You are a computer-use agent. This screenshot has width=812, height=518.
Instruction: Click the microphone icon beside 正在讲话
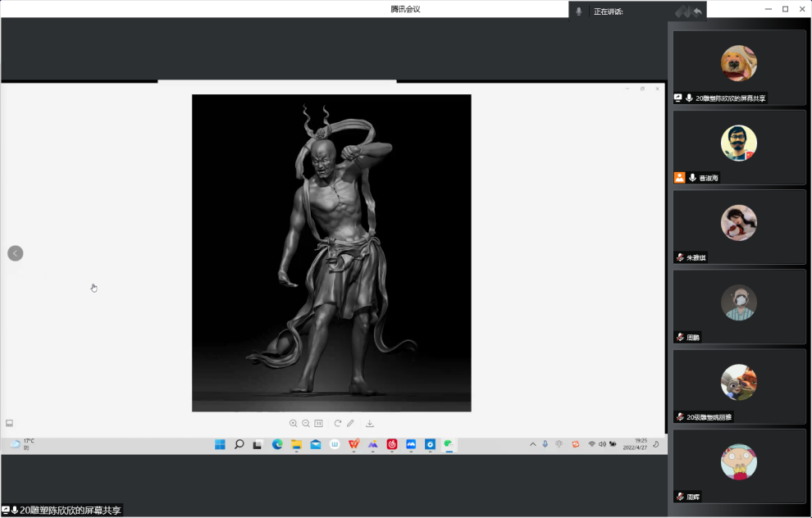[x=579, y=11]
